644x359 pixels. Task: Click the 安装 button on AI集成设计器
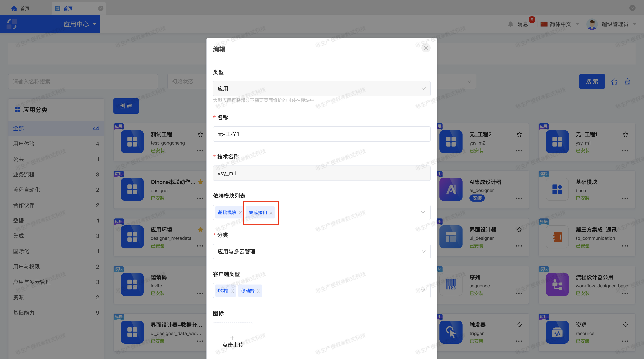click(x=477, y=198)
